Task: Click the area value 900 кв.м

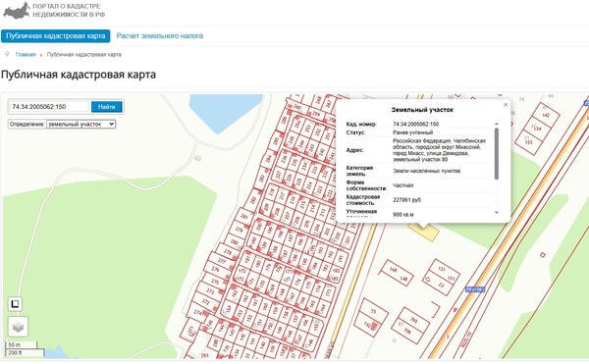Action: [403, 214]
